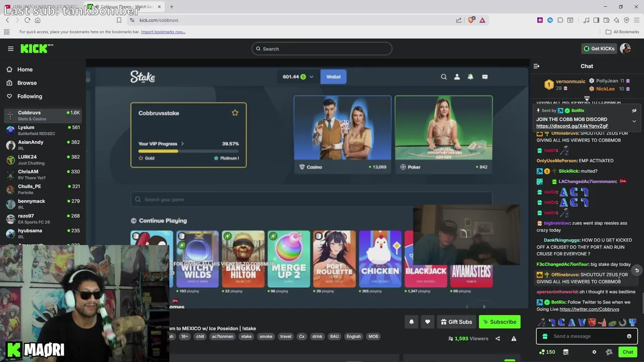Open the chat shop icon
The image size is (644, 362).
[566, 352]
